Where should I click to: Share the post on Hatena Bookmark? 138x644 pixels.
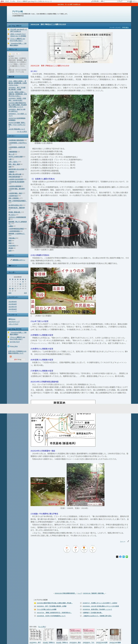coord(123,557)
